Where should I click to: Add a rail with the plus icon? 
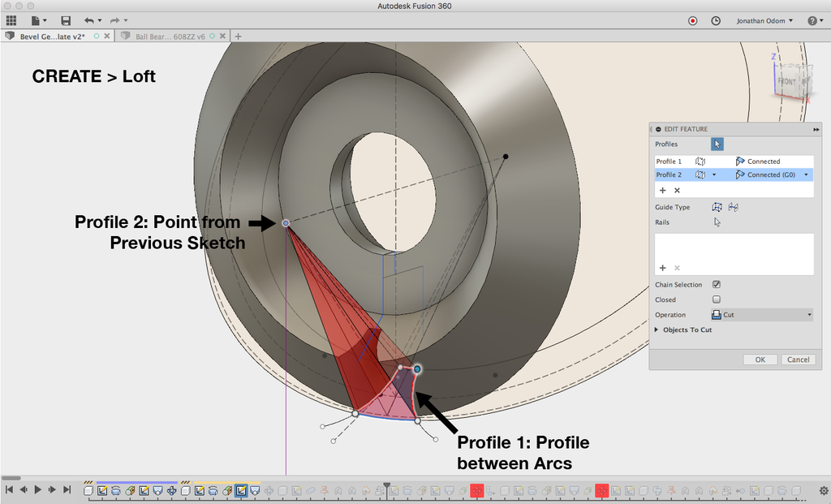pos(662,268)
